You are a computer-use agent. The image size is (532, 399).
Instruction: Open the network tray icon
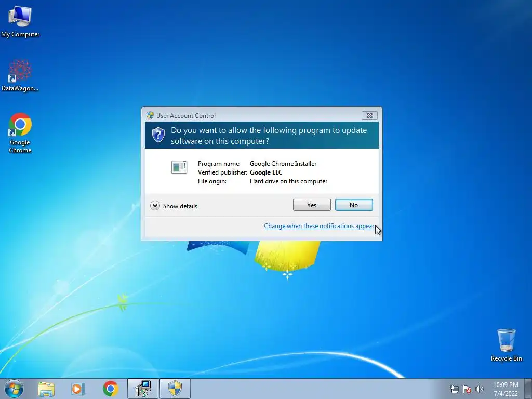(x=454, y=389)
